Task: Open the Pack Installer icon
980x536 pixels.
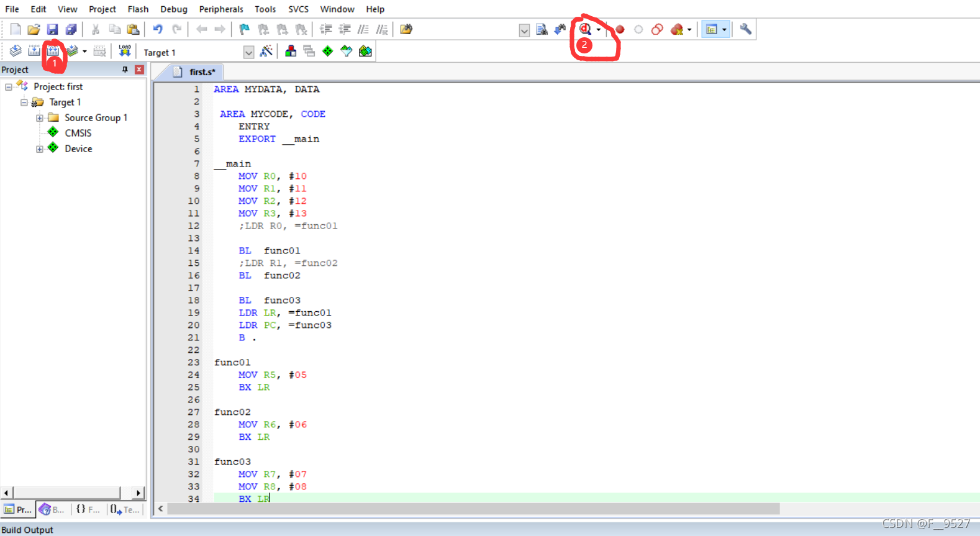Action: tap(365, 51)
